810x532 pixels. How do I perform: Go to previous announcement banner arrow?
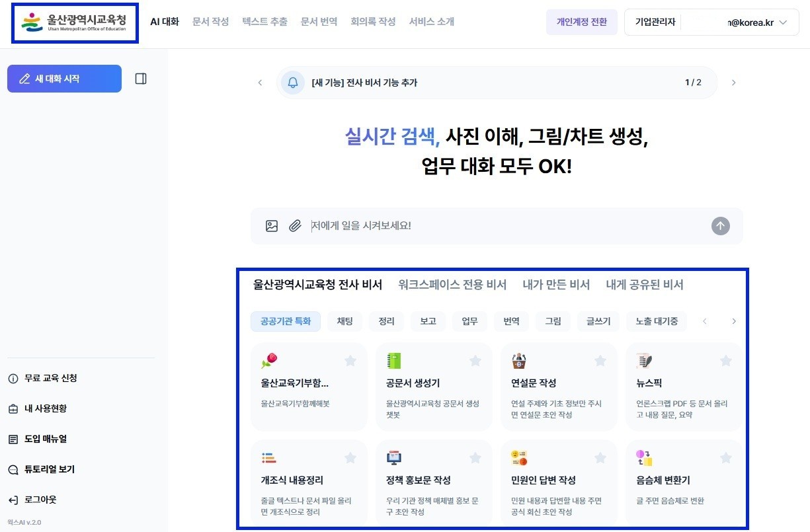(260, 83)
